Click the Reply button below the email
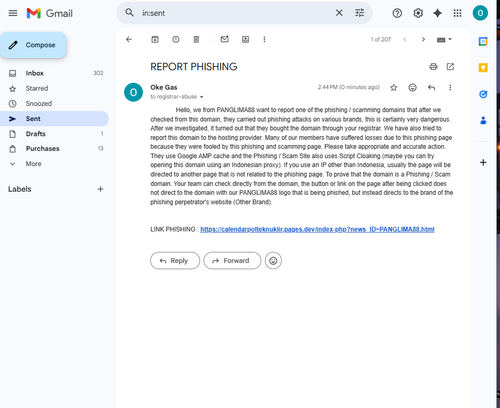Viewport: 500px width, 408px height. pyautogui.click(x=175, y=261)
